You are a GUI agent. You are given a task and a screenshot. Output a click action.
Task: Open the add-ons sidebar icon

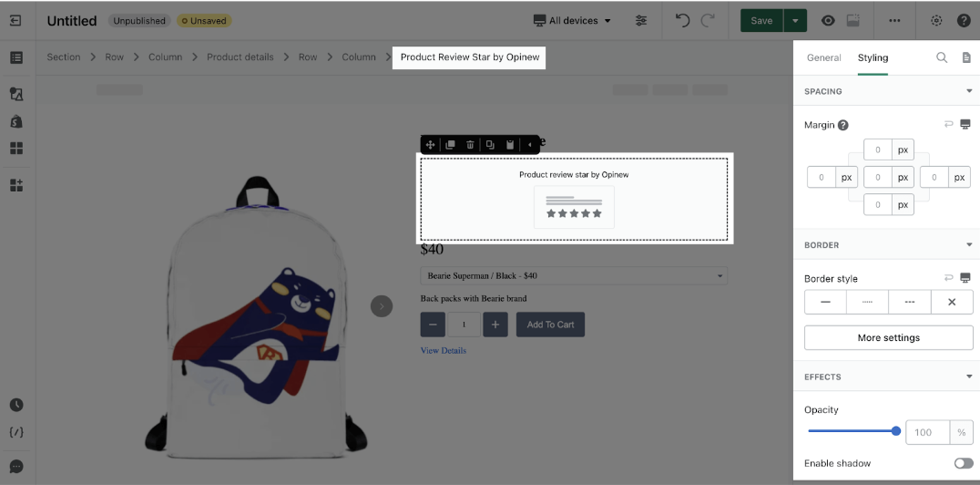[x=16, y=185]
